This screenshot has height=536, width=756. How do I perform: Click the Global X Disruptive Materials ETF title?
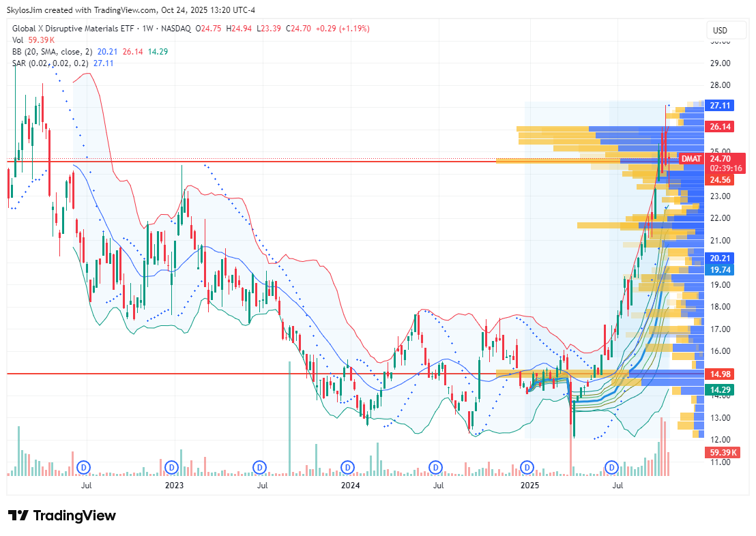coord(73,29)
